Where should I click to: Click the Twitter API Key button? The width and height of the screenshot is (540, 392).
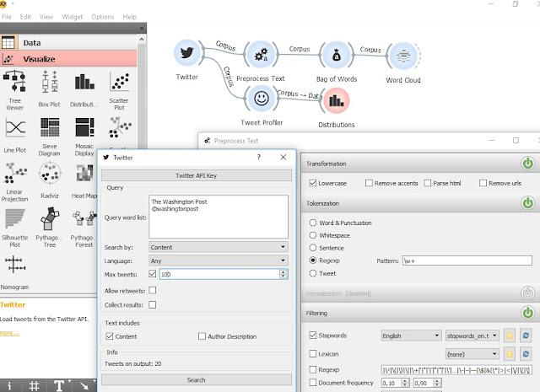click(197, 175)
